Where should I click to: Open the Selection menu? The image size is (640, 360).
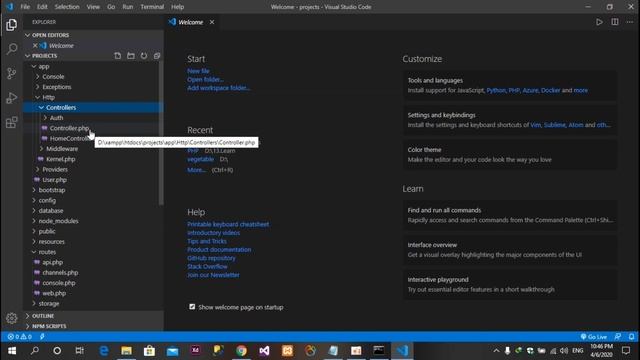(67, 7)
